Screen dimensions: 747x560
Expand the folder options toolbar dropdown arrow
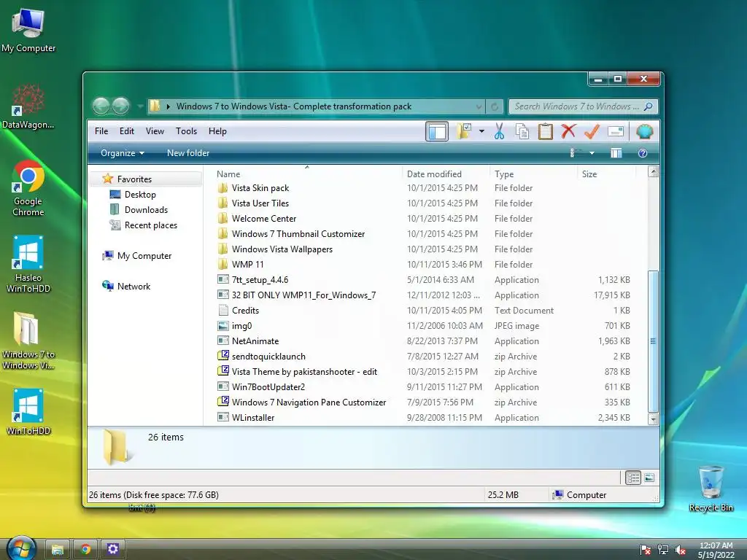pyautogui.click(x=481, y=131)
